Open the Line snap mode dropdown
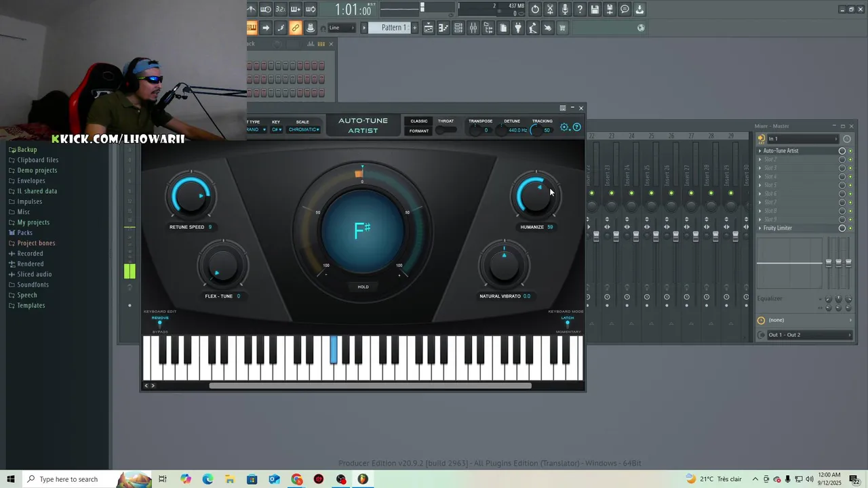 click(341, 28)
